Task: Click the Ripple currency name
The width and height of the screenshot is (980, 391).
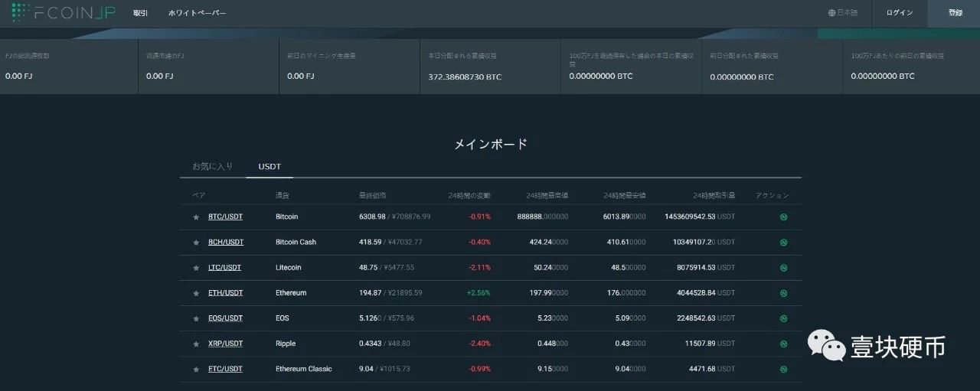Action: tap(286, 344)
